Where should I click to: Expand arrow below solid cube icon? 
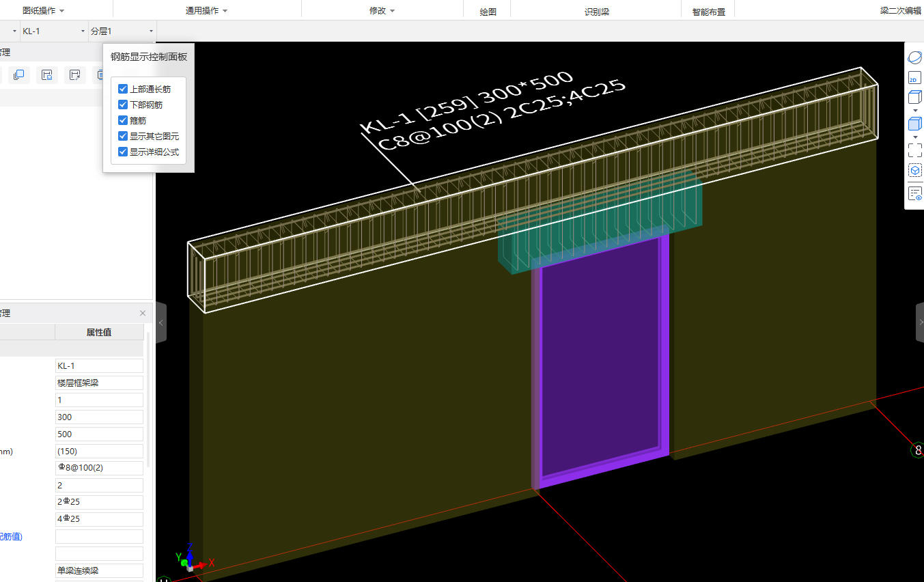click(914, 136)
